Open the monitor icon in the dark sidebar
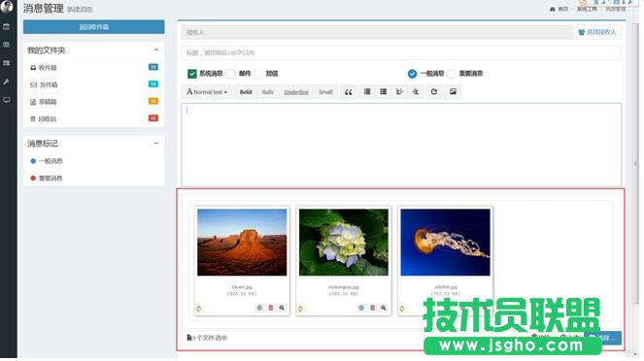Viewport: 644px width, 361px height. 6,100
